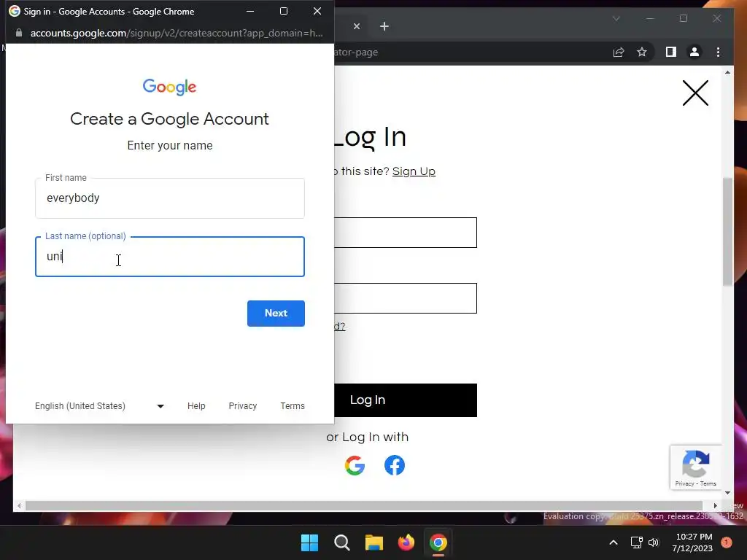Open the reCAPTCHA Privacy link
The width and height of the screenshot is (747, 560).
tap(684, 483)
